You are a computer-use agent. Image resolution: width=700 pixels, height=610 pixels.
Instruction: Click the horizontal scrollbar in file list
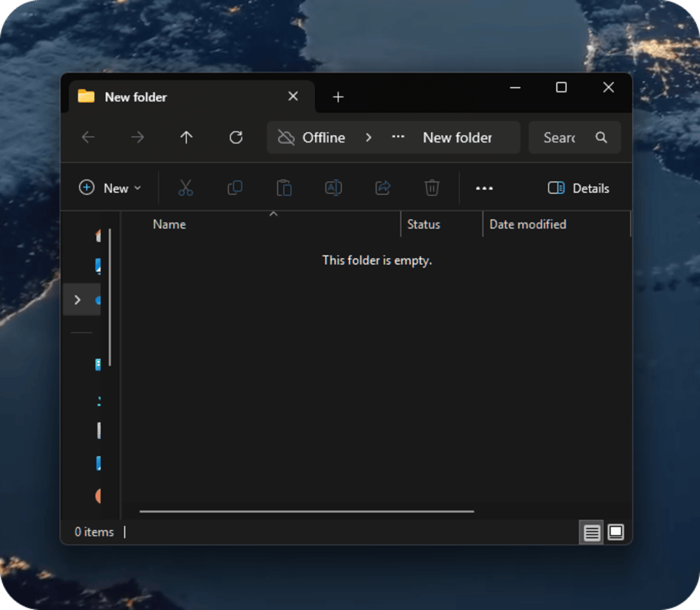point(307,511)
